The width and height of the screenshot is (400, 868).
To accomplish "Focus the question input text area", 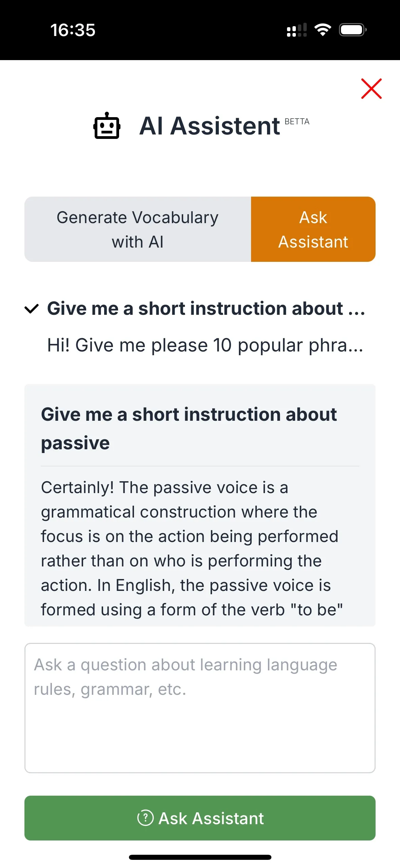I will coord(200,708).
